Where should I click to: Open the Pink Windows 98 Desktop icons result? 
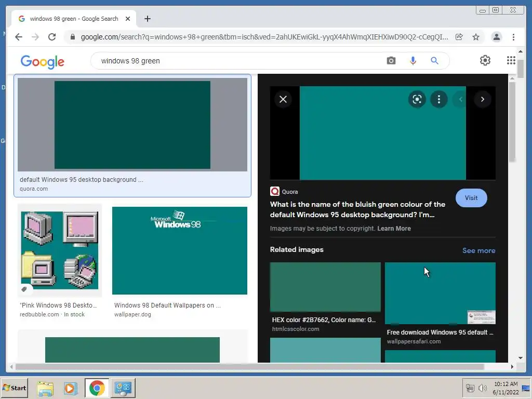(x=60, y=250)
